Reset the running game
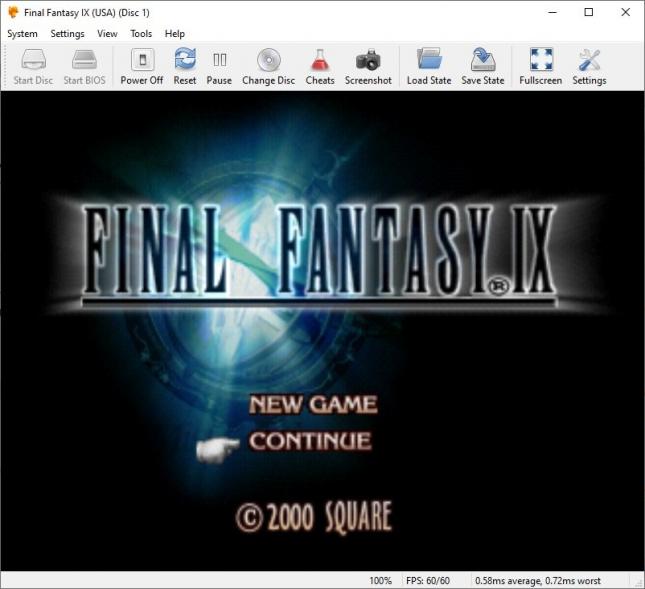This screenshot has width=645, height=589. tap(185, 67)
